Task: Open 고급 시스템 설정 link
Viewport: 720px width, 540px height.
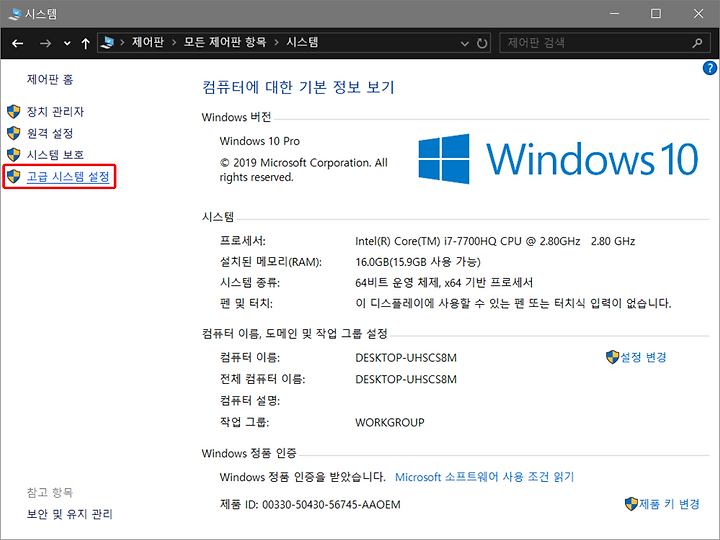Action: 68,176
